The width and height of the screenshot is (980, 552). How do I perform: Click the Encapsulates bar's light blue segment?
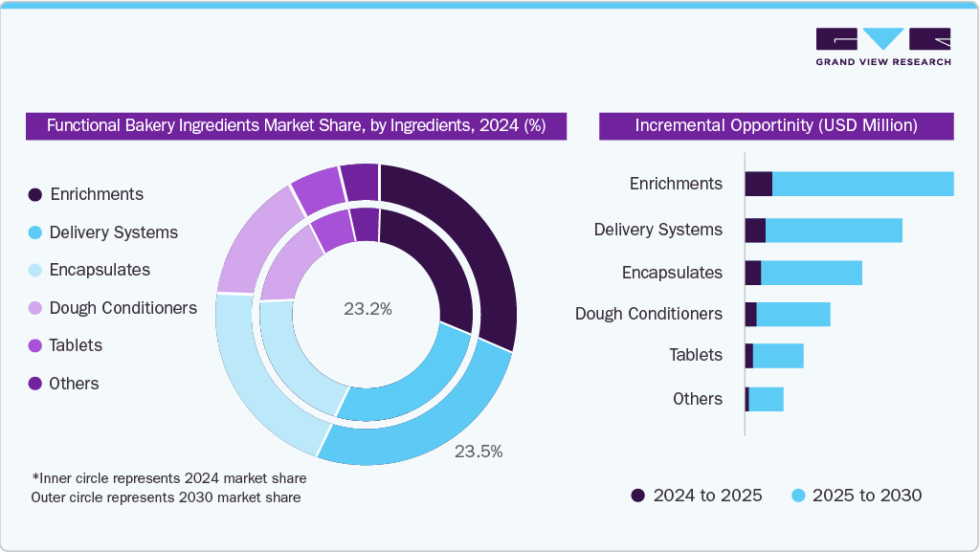pyautogui.click(x=811, y=273)
